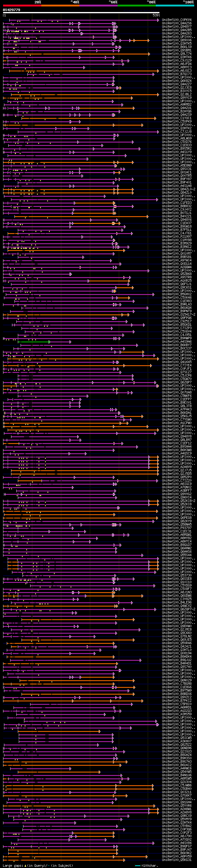Select hit UniRef100_A8JFD4
This screenshot has width=197, height=868.
pos(177,64)
